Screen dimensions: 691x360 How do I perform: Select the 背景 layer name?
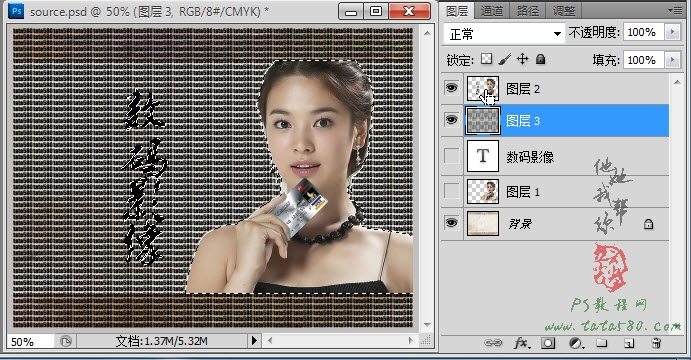coord(520,224)
